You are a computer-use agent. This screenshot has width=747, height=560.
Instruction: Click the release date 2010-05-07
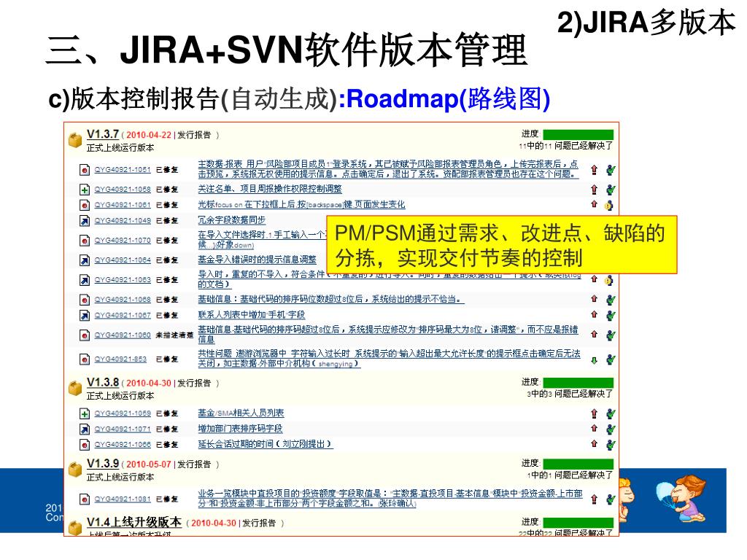coord(148,464)
